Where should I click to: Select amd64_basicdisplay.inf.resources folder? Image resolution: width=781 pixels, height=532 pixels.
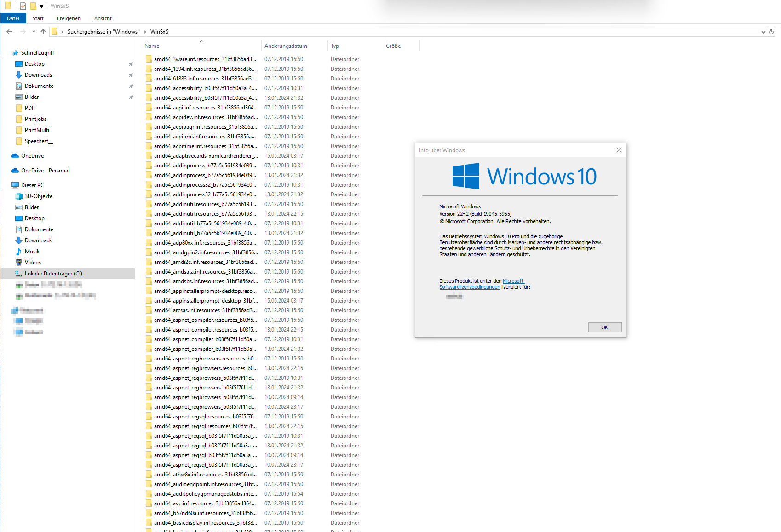(206, 523)
